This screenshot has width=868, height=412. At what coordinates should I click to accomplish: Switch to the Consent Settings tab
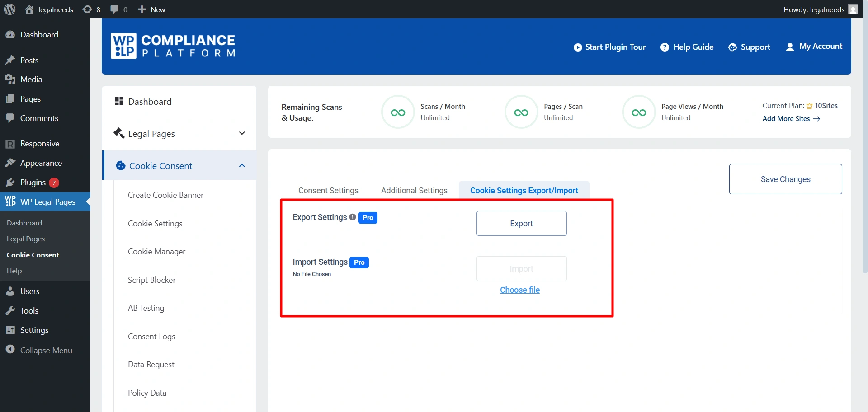[x=328, y=190]
